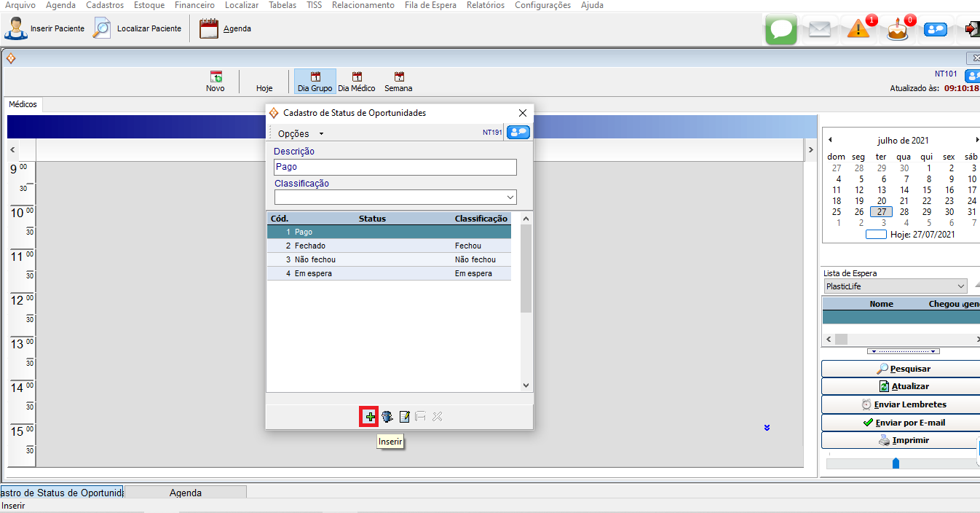Click the green plus Inserir icon
Image resolution: width=980 pixels, height=513 pixels.
[x=370, y=417]
